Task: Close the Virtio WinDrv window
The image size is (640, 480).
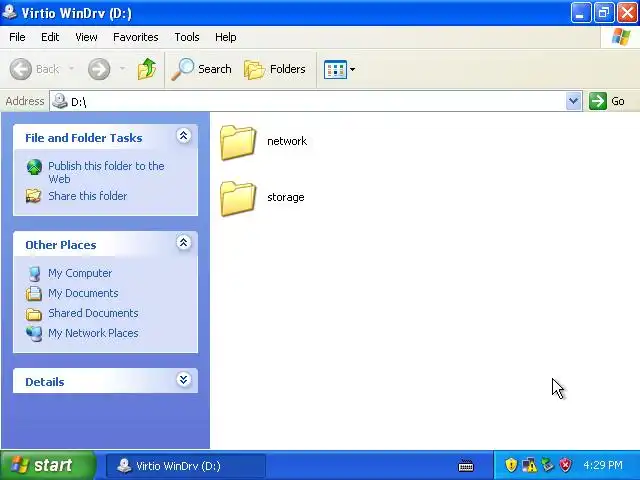Action: click(x=627, y=13)
